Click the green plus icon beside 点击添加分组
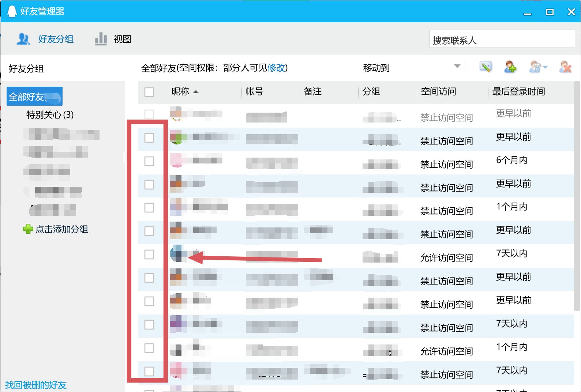581x392 pixels. (28, 229)
